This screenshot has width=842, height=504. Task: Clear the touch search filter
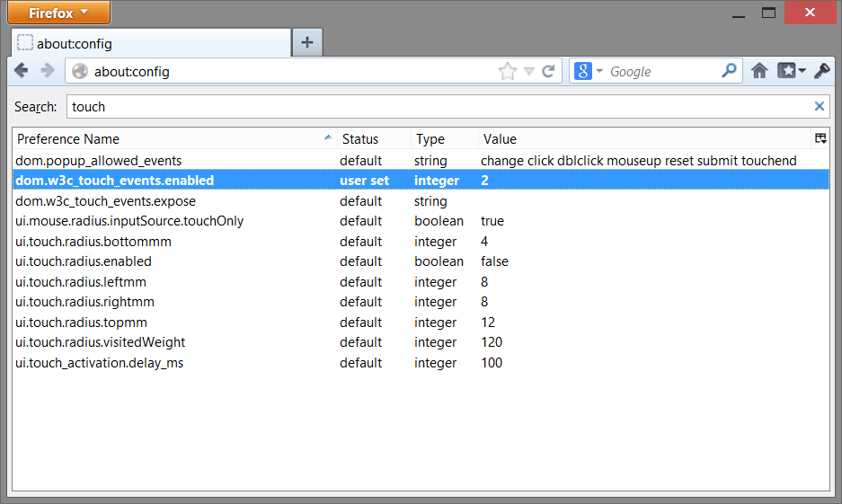(x=819, y=106)
